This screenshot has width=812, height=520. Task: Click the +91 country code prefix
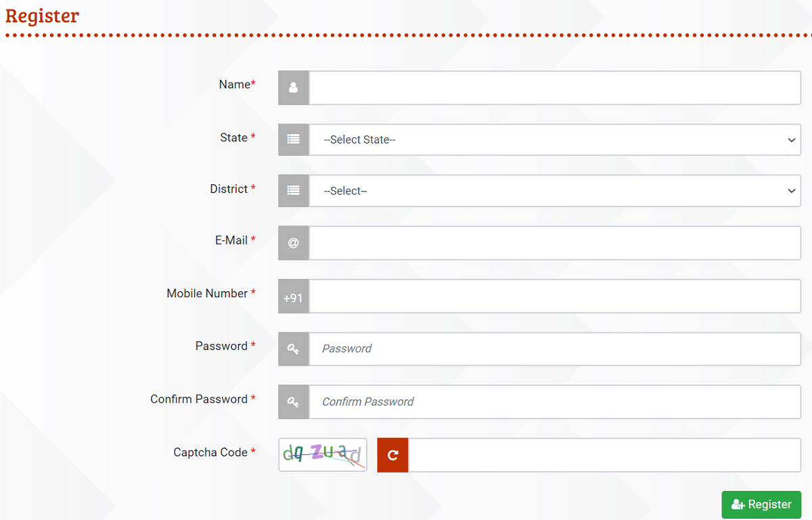pyautogui.click(x=293, y=297)
